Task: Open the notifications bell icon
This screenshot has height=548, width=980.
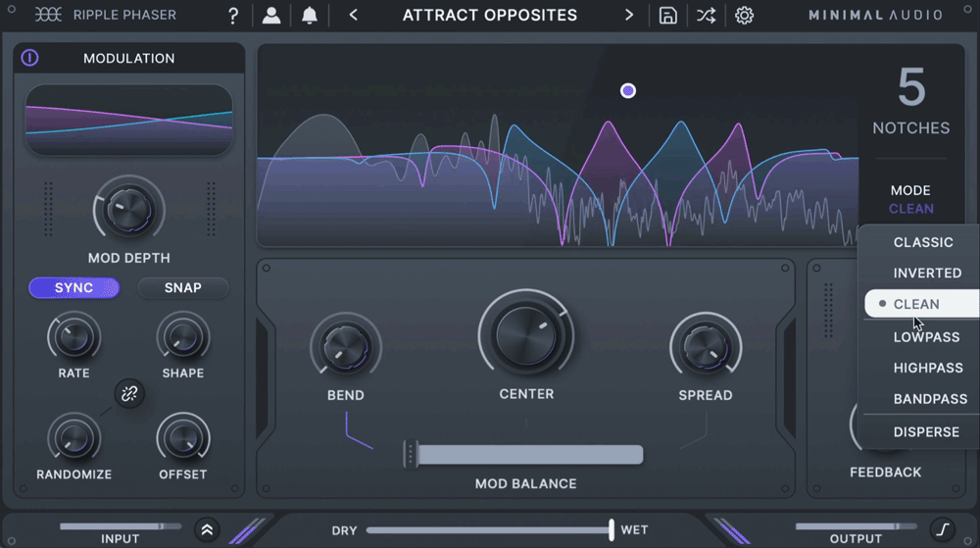Action: click(310, 16)
